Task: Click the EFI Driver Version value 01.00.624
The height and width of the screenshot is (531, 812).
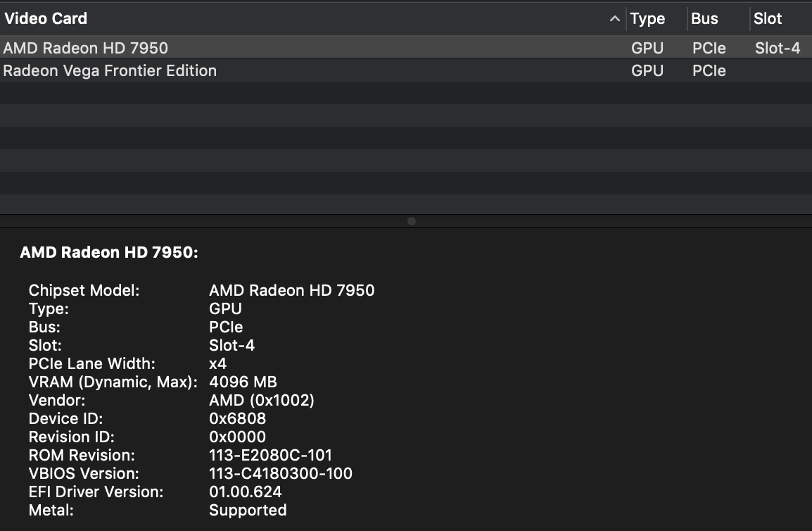Action: pos(246,492)
